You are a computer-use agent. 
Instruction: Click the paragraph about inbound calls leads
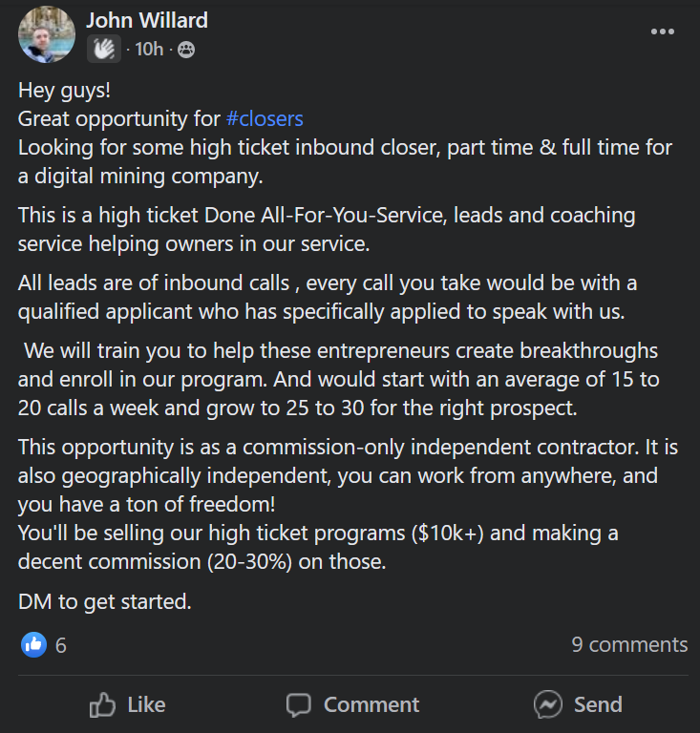pyautogui.click(x=328, y=297)
